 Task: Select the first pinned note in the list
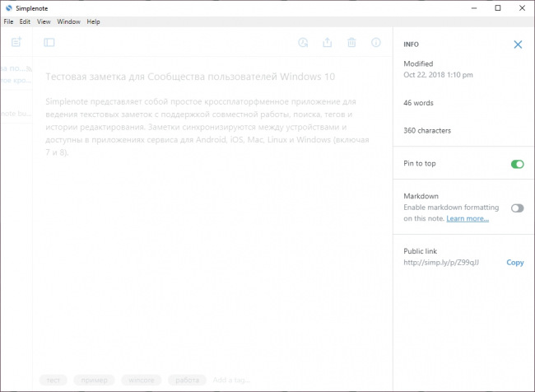[x=16, y=74]
